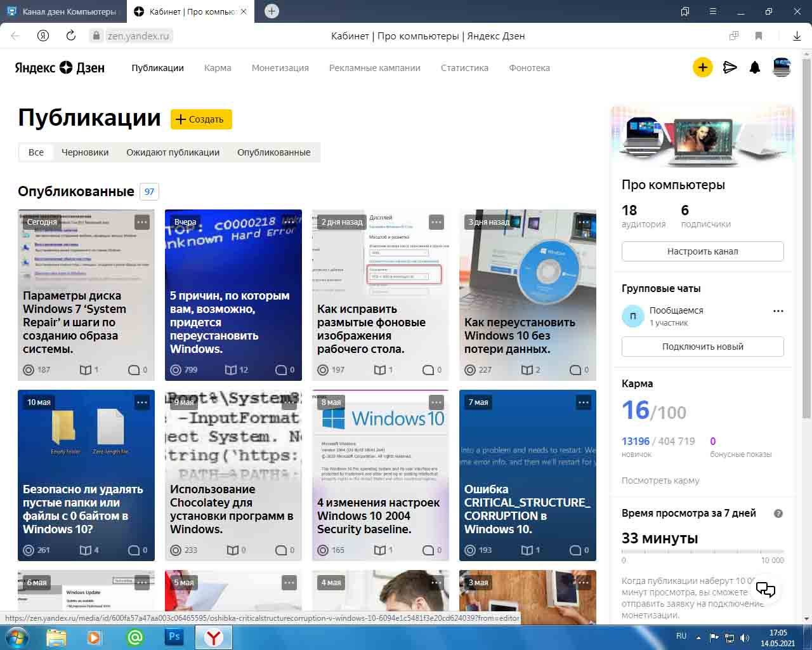Image resolution: width=812 pixels, height=650 pixels.
Task: Open the Публикации menu item
Action: [158, 68]
